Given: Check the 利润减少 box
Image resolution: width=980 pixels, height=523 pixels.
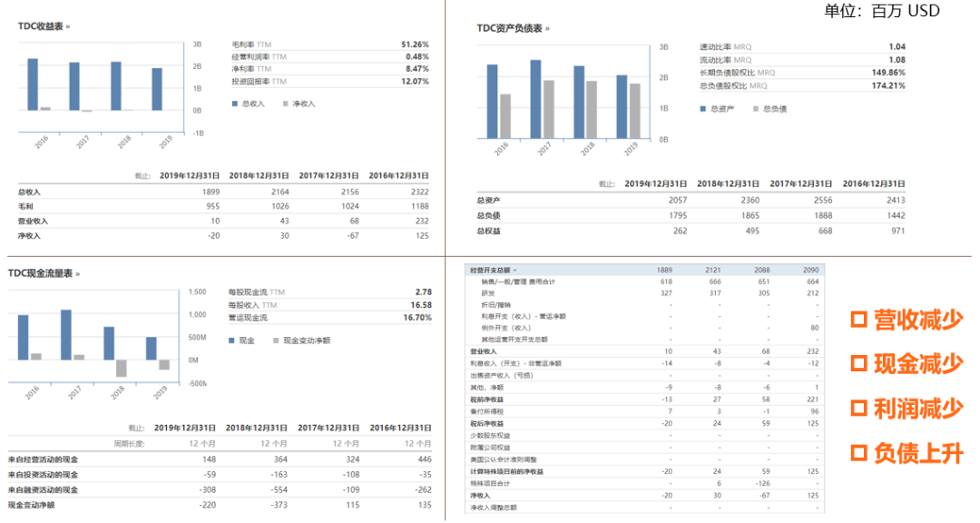Looking at the screenshot, I should 858,409.
